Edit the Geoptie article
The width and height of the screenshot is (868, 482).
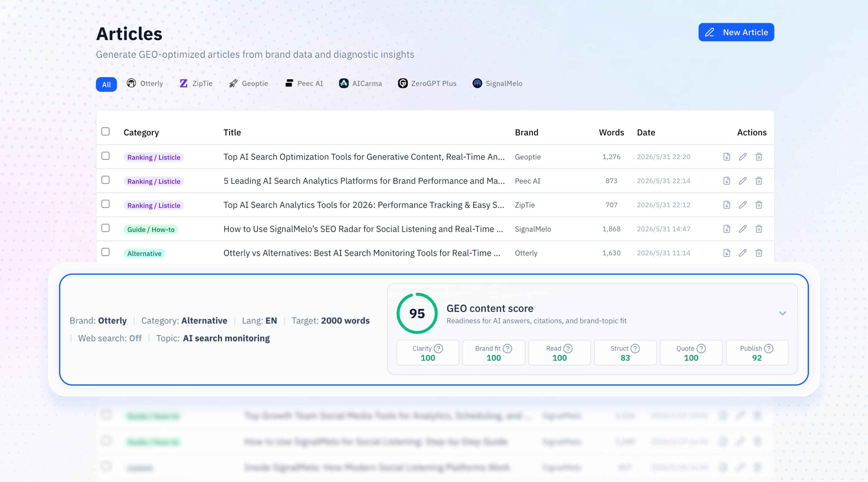point(743,157)
